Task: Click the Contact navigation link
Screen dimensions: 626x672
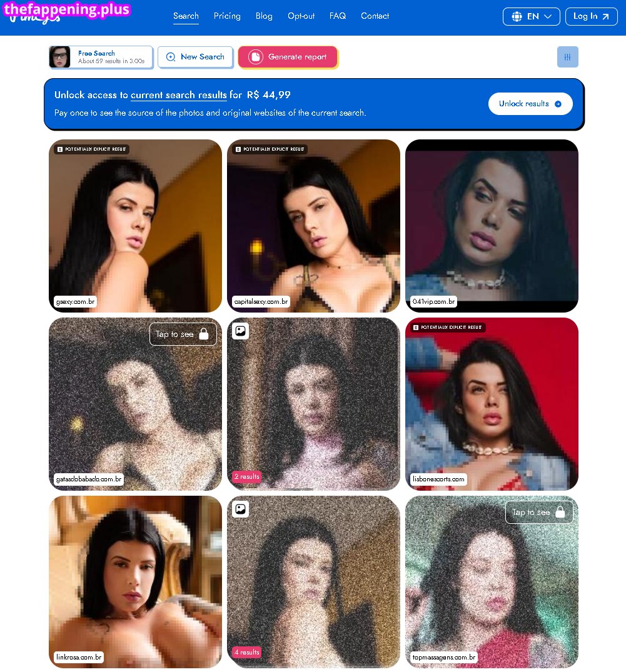Action: (x=375, y=16)
